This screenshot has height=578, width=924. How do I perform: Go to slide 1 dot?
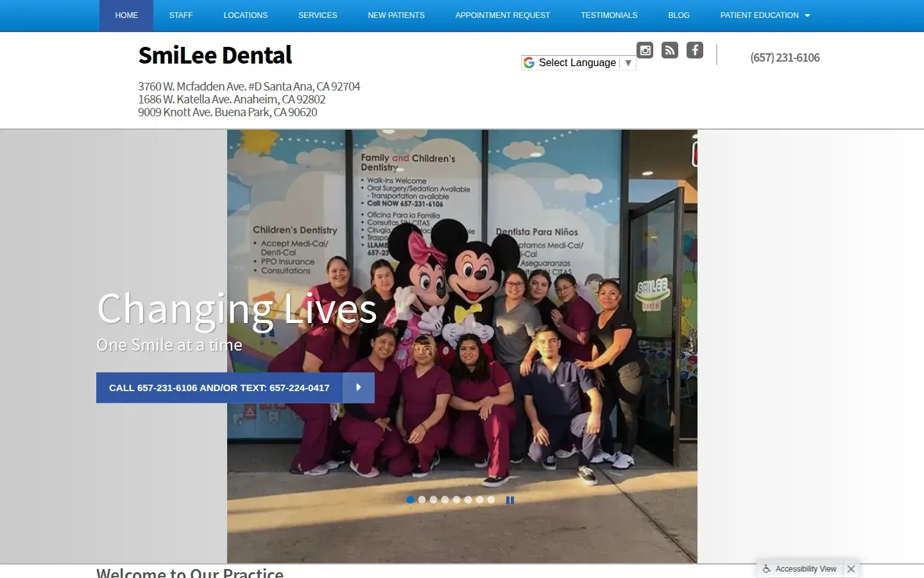tap(410, 500)
